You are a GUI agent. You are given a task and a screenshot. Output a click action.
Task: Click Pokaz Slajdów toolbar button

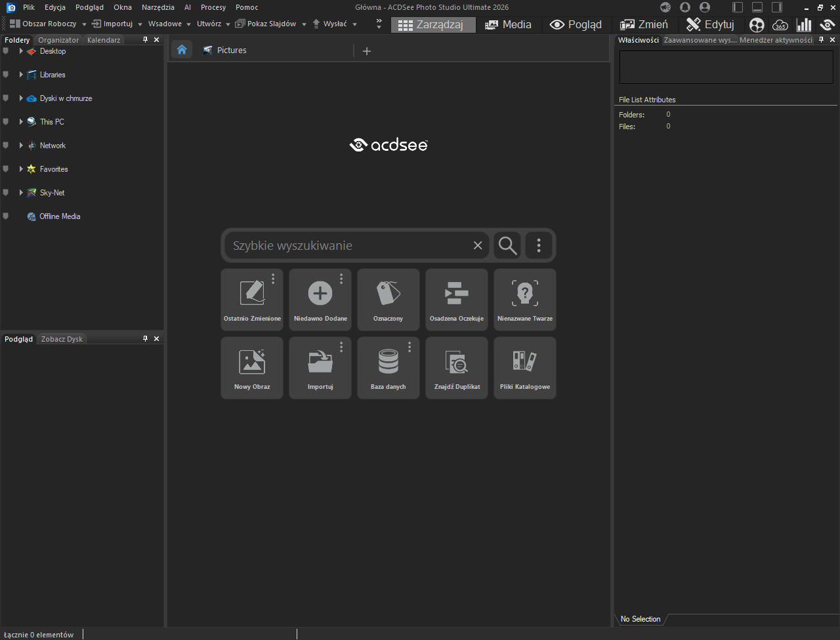point(266,24)
